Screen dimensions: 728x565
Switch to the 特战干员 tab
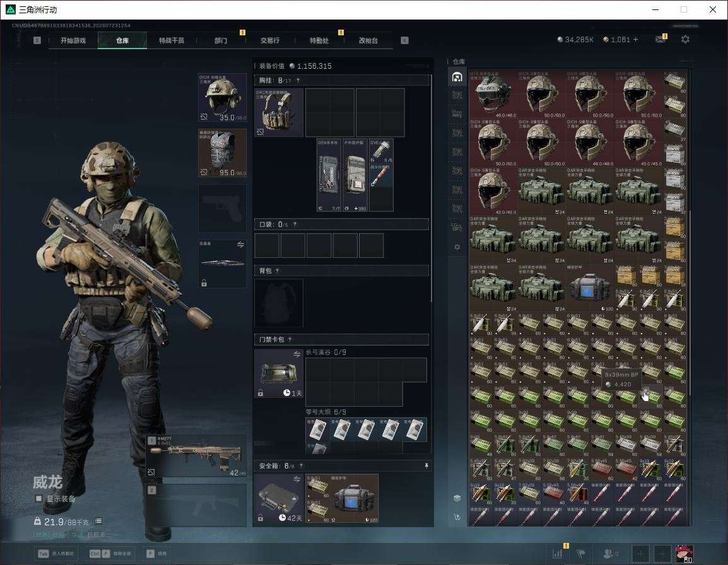coord(172,40)
